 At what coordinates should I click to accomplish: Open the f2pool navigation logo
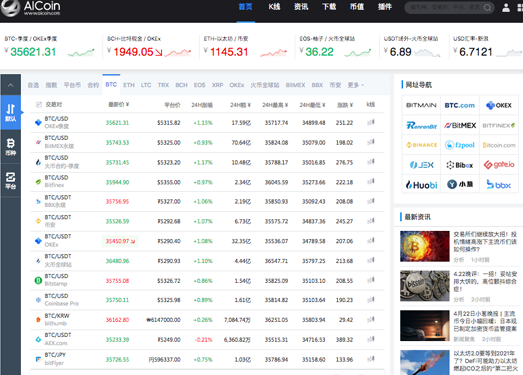point(460,145)
